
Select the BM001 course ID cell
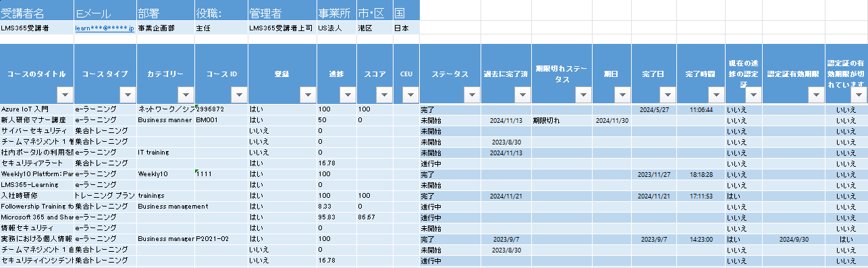tap(221, 119)
